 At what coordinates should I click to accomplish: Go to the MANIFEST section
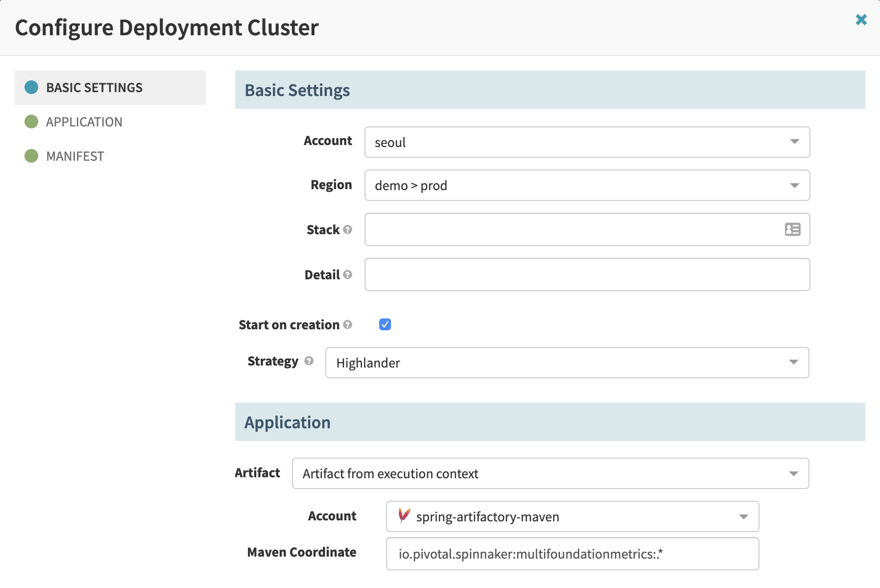74,156
